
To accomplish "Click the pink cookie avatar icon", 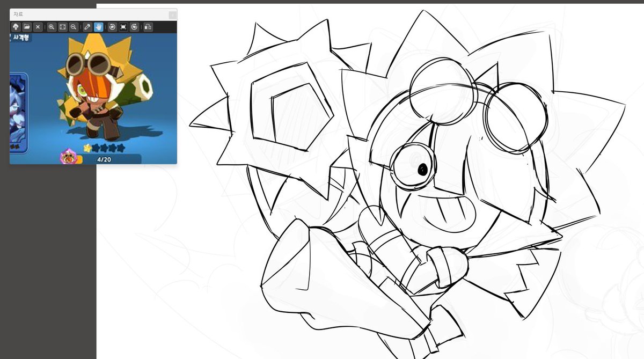I will (x=68, y=157).
